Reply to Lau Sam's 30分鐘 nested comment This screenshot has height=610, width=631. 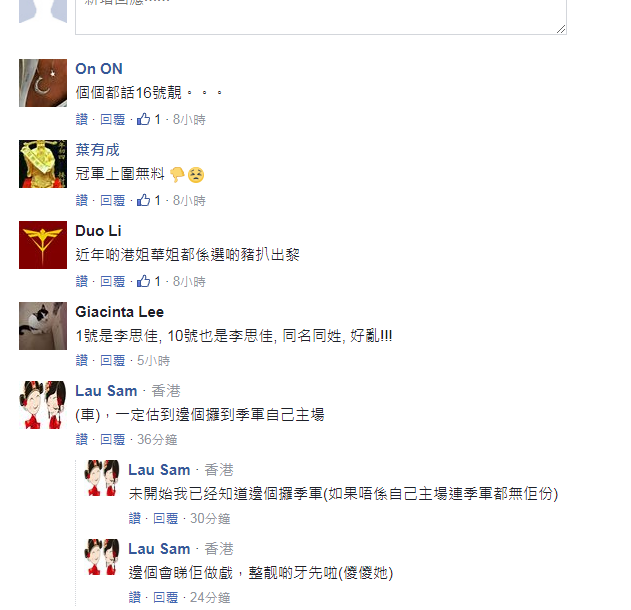coord(166,518)
